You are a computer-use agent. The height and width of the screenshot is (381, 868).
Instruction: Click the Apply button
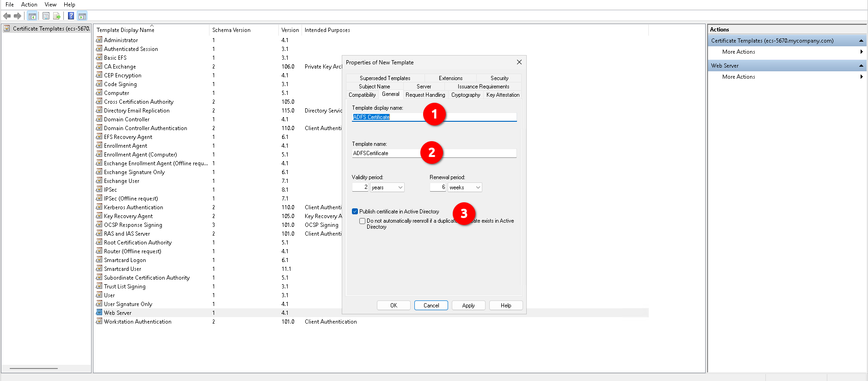[468, 306]
